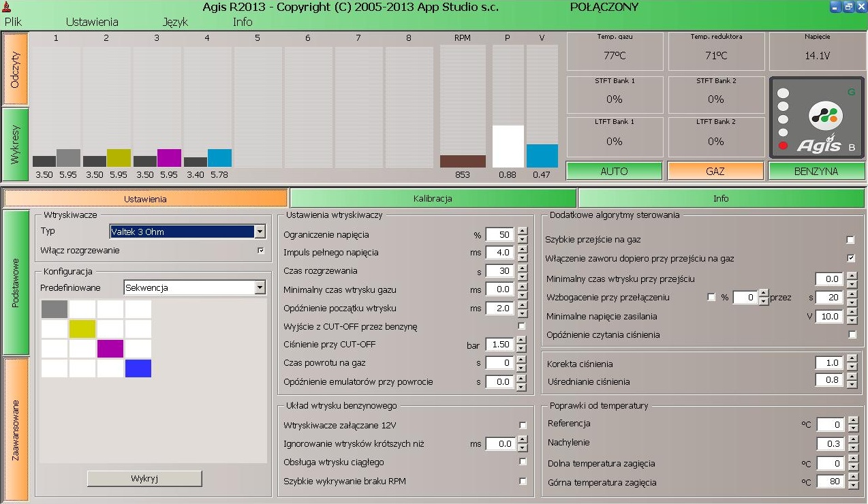This screenshot has width=868, height=504.
Task: Select the Podstawowe side tab
Action: coord(16,283)
